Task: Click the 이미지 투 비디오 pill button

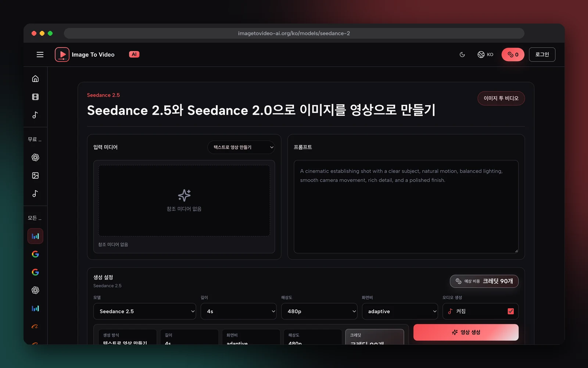Action: tap(501, 98)
